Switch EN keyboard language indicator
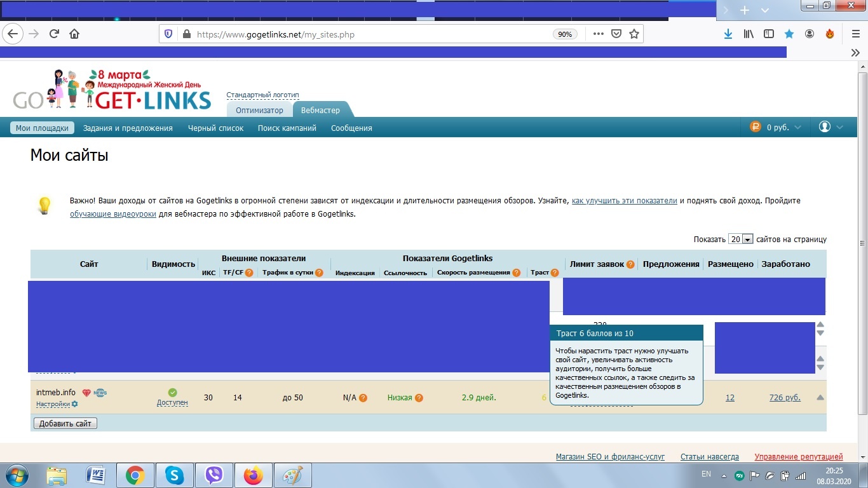The height and width of the screenshot is (488, 868). pos(706,474)
